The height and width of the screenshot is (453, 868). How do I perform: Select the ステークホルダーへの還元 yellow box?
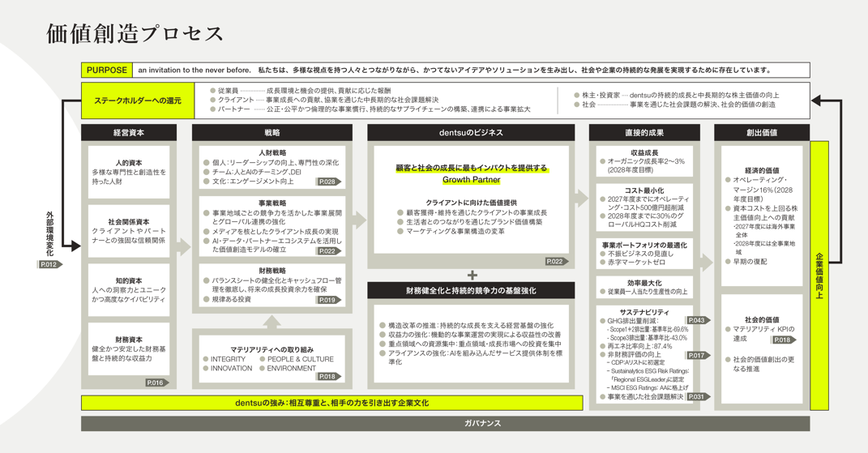coord(138,100)
